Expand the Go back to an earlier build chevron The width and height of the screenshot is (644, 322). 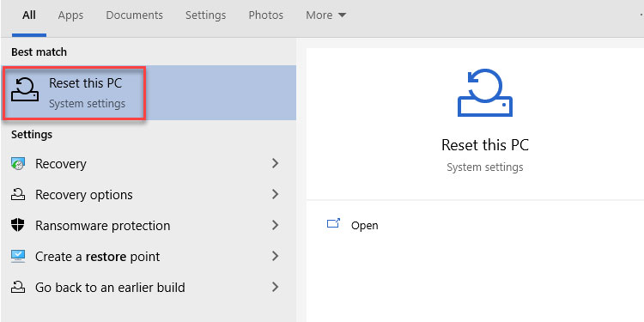275,287
